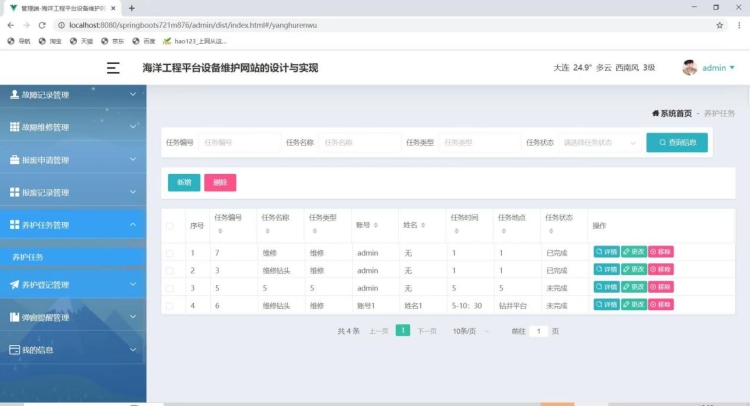Image resolution: width=750 pixels, height=406 pixels.
Task: Click the 任务名称 input field
Action: coord(359,143)
